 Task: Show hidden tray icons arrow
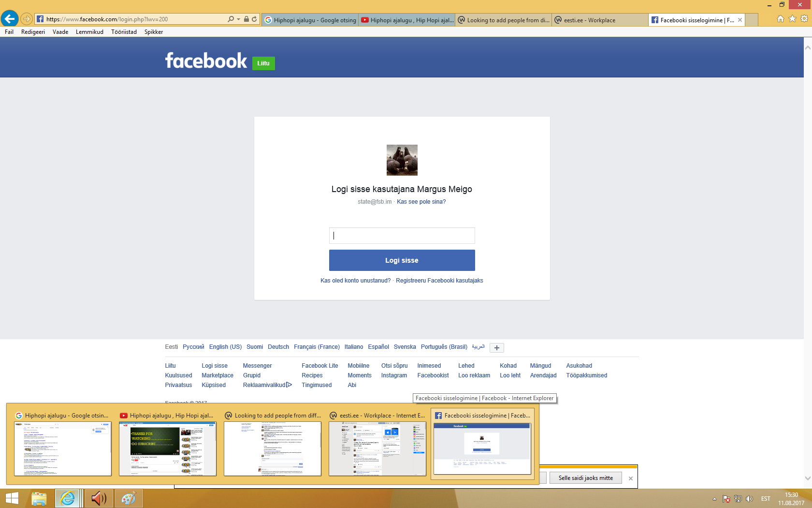[x=714, y=499]
